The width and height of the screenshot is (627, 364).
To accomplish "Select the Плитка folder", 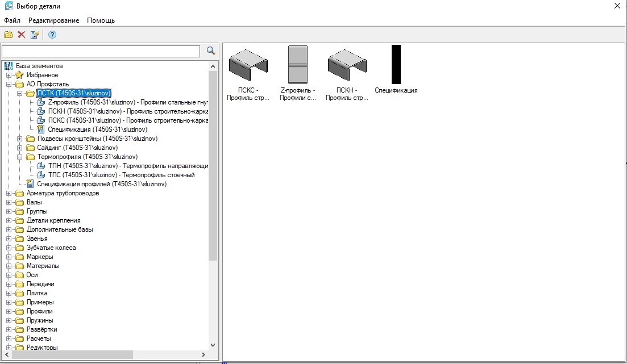I will click(37, 293).
